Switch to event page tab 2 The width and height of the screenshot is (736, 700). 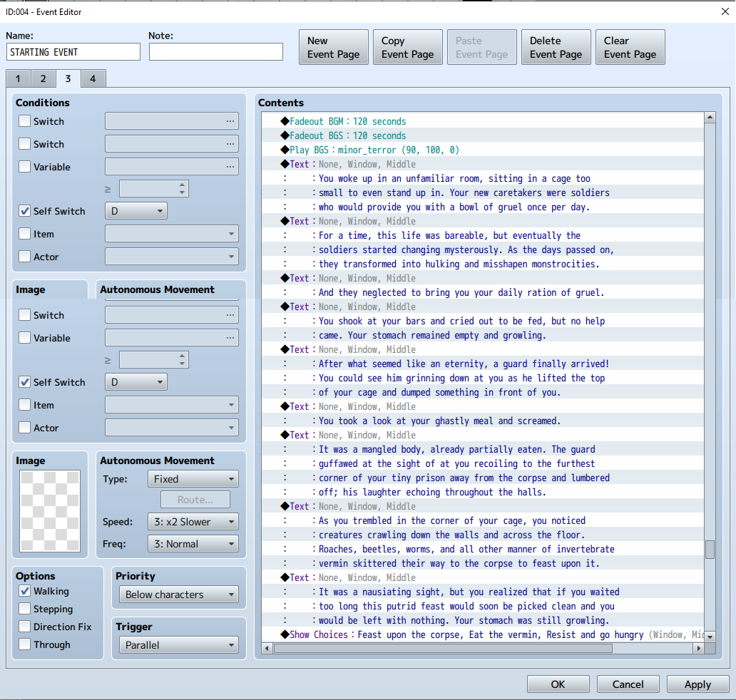pos(44,79)
